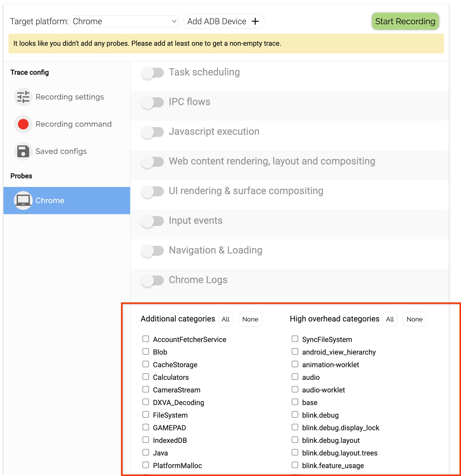Click the Chrome probe laptop icon
This screenshot has height=476, width=461.
point(23,201)
